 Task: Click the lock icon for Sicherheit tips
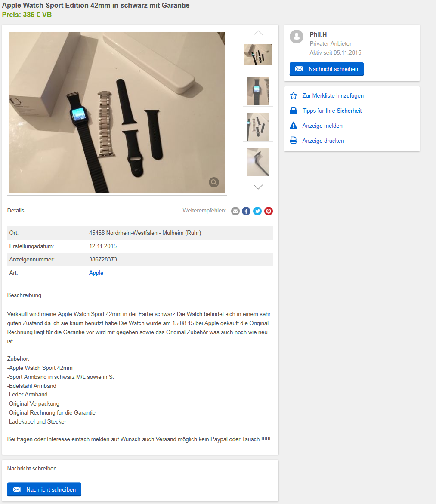[x=294, y=111]
